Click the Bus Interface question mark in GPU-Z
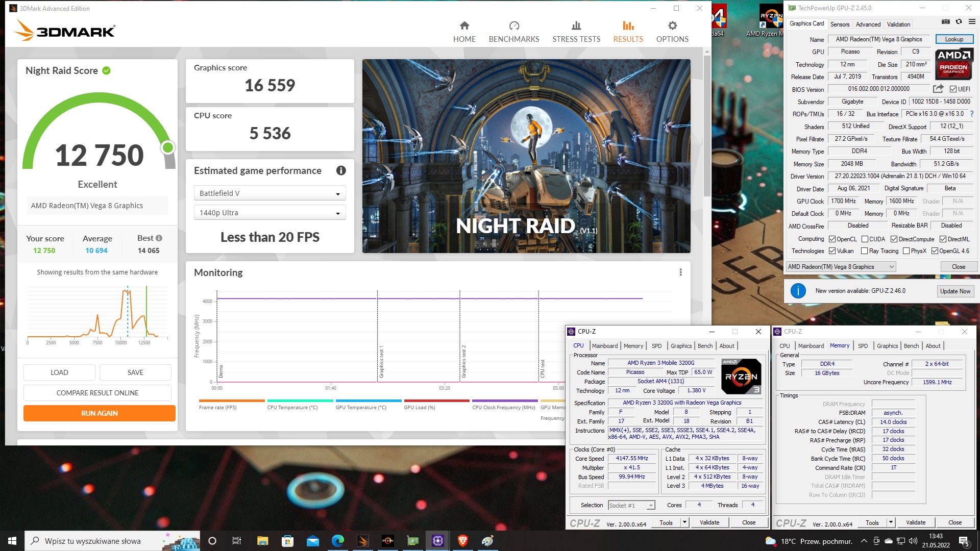980x551 pixels. click(x=972, y=114)
